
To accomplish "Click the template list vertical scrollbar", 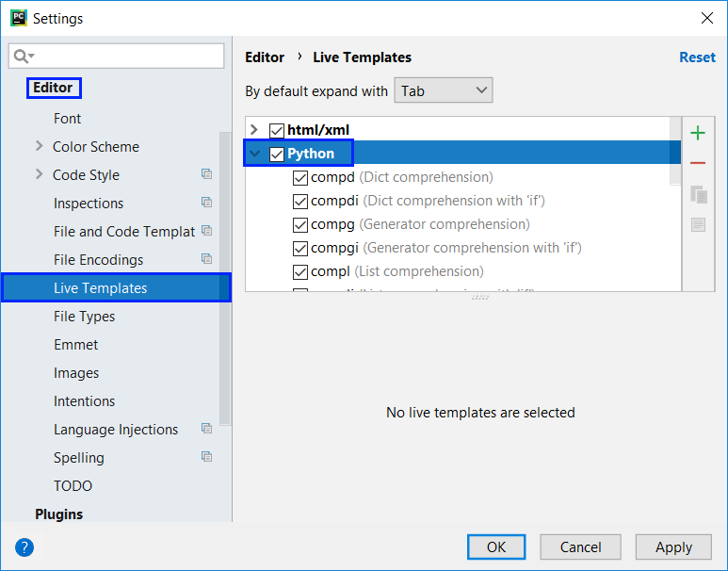I will click(x=674, y=155).
